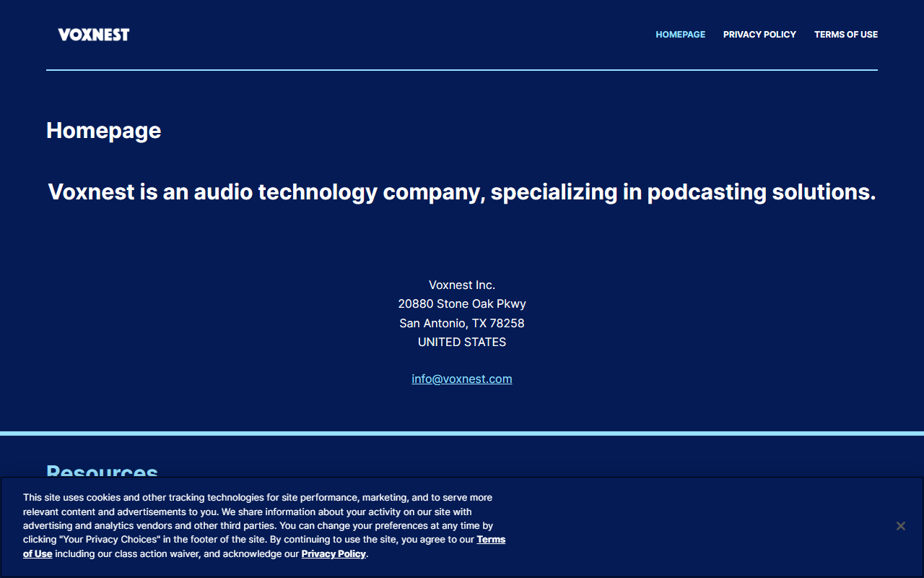Click the Voxnest Inc. company name
924x578 pixels.
click(x=462, y=285)
